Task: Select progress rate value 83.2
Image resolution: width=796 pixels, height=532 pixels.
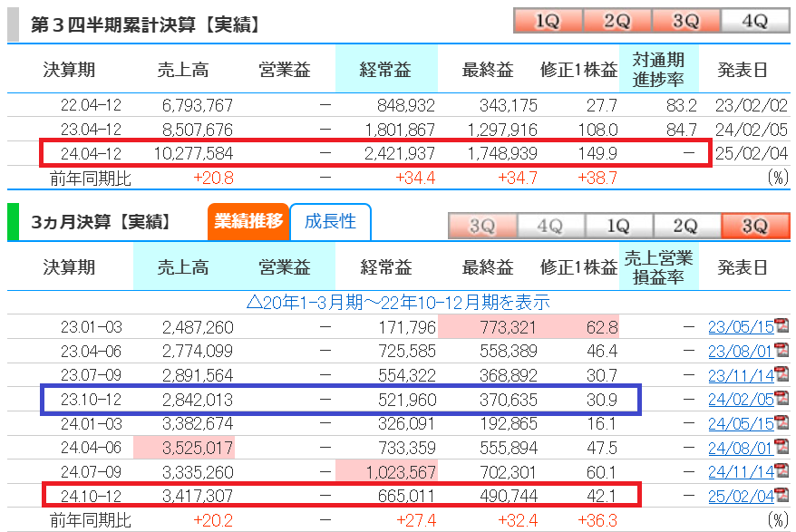Action: 681,105
